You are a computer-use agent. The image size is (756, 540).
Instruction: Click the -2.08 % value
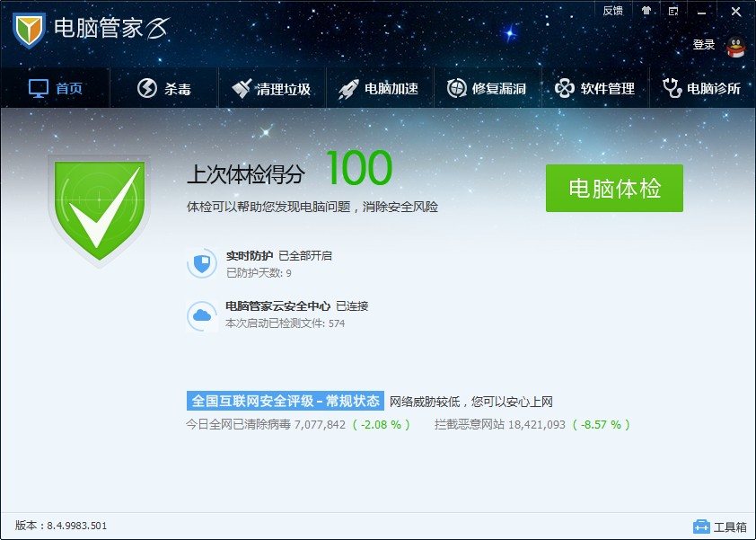click(x=381, y=425)
